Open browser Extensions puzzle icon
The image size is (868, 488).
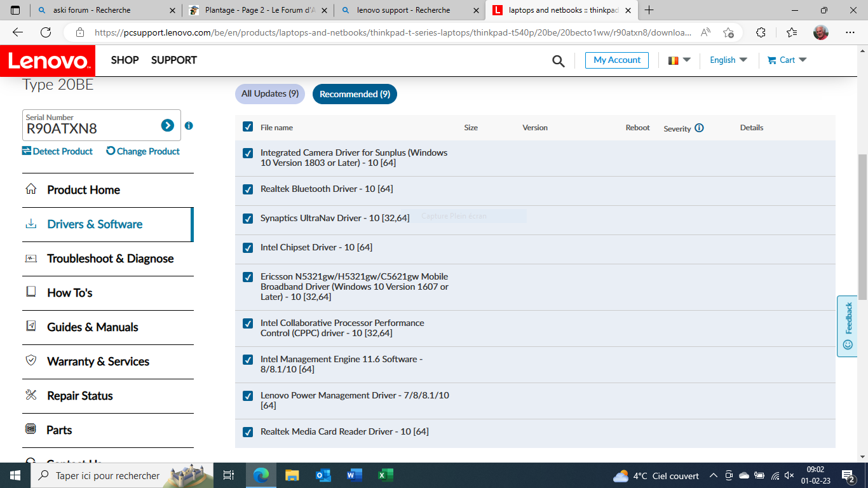pyautogui.click(x=761, y=32)
